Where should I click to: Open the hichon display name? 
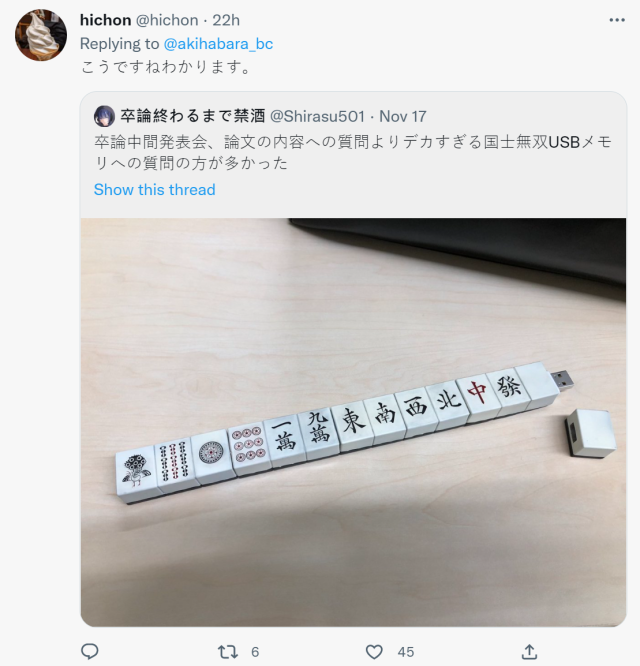pyautogui.click(x=105, y=20)
